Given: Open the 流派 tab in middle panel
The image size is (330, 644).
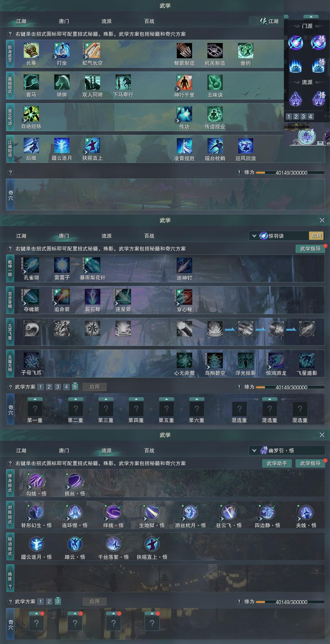Looking at the screenshot, I should coord(107,236).
